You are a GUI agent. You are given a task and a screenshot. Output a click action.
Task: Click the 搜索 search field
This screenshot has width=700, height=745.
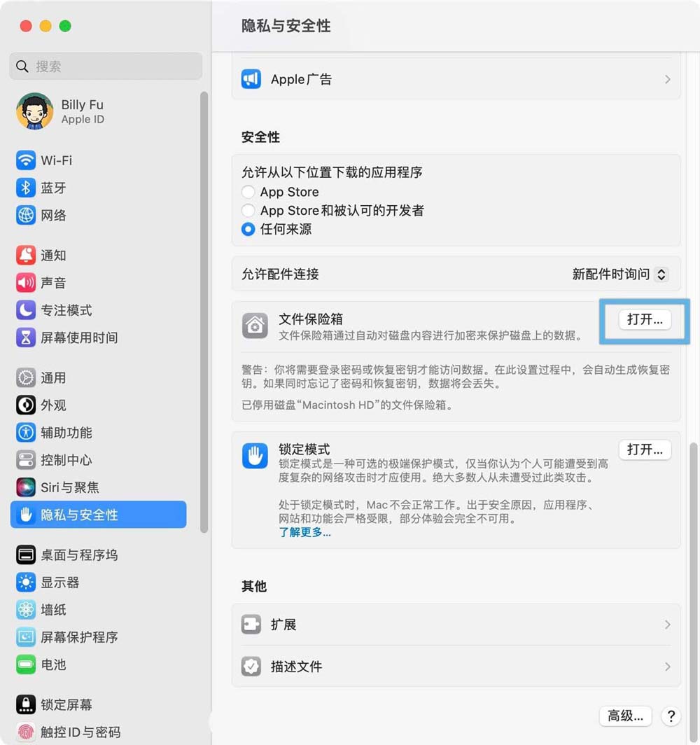click(105, 67)
